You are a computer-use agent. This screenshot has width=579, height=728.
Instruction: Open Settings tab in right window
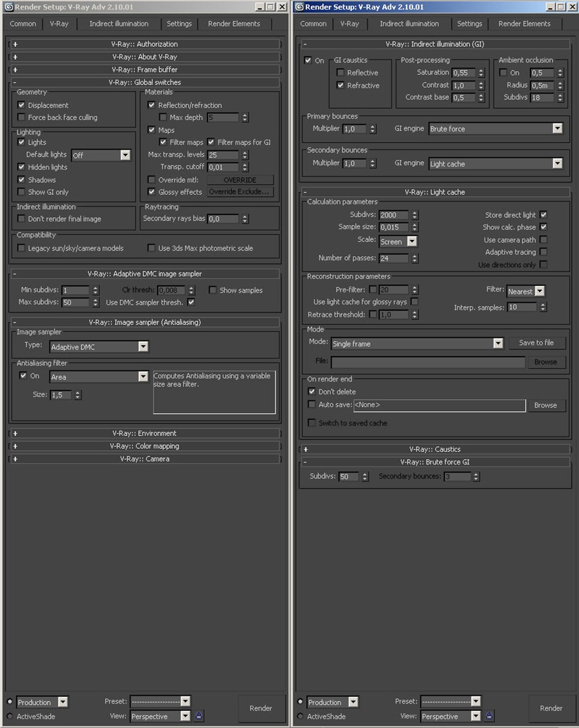click(x=469, y=24)
